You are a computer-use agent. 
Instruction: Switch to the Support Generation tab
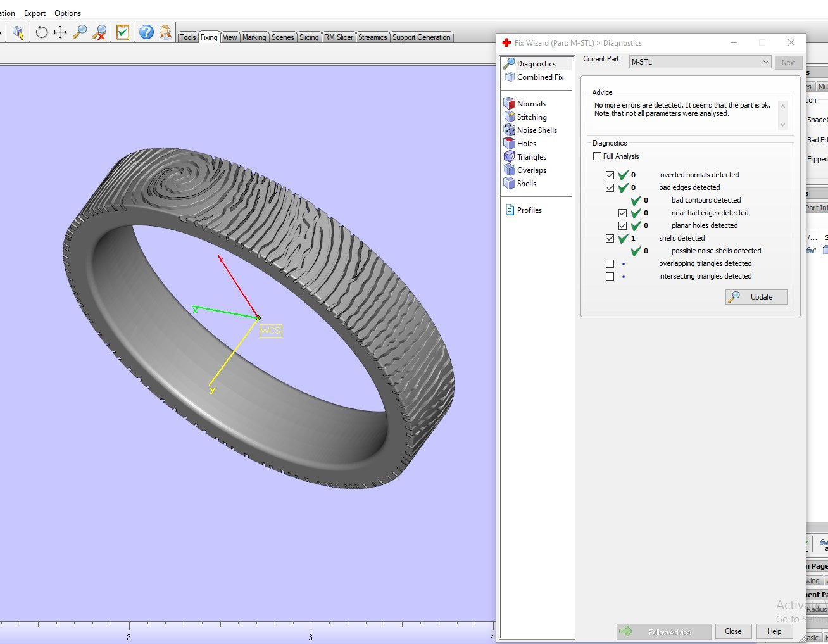(x=421, y=37)
